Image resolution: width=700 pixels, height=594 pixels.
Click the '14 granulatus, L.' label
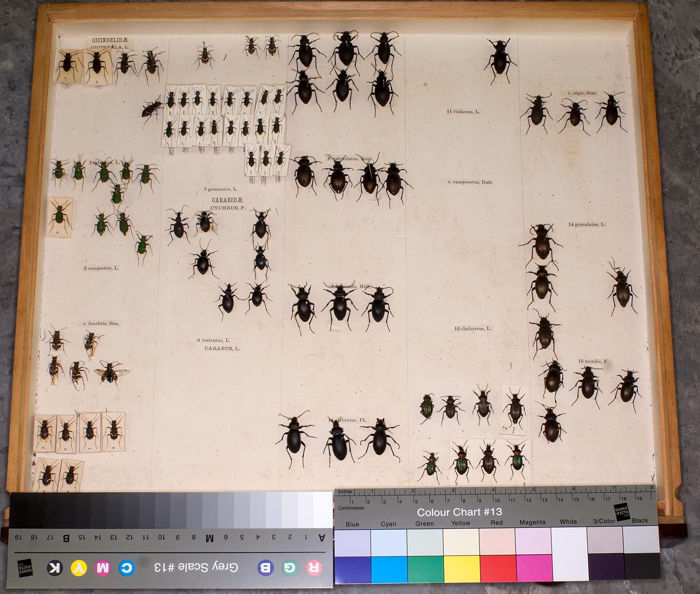point(587,224)
